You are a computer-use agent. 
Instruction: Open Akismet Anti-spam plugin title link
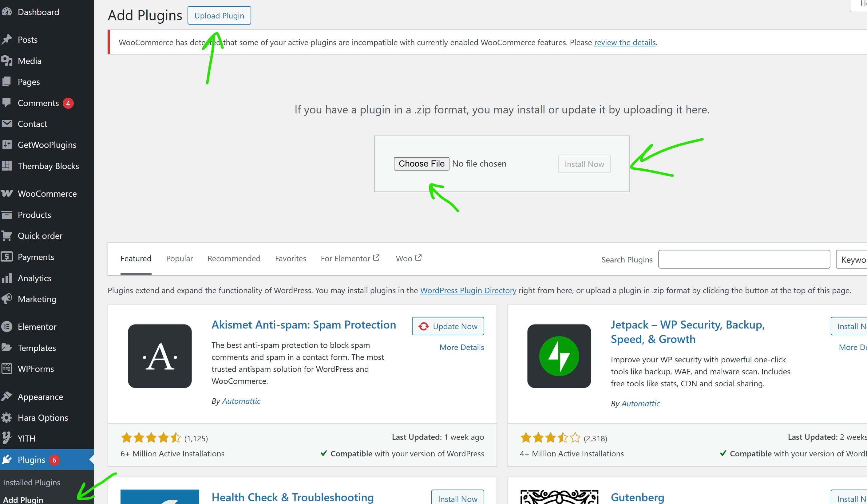coord(304,325)
